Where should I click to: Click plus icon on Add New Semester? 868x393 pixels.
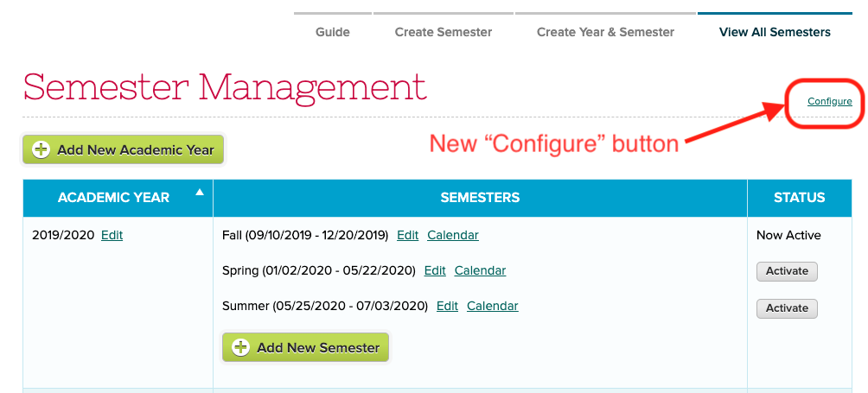pos(240,348)
